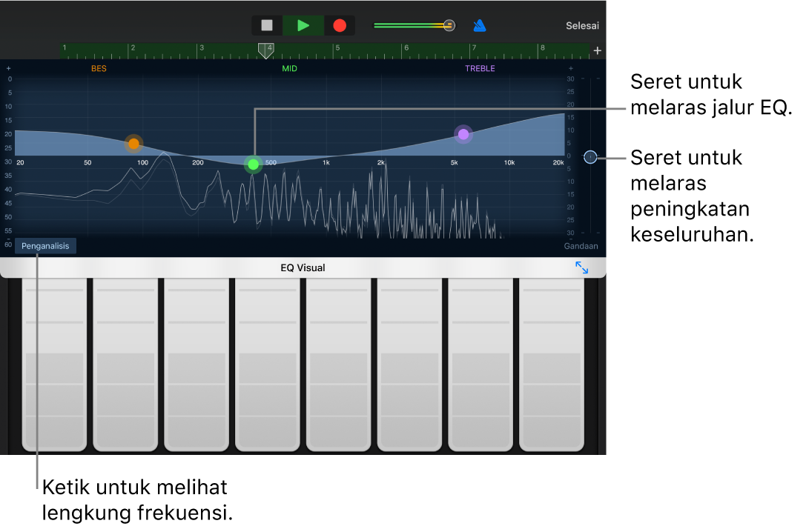Tap Selesai to finish editing
Screen dimensions: 809x532
582,25
